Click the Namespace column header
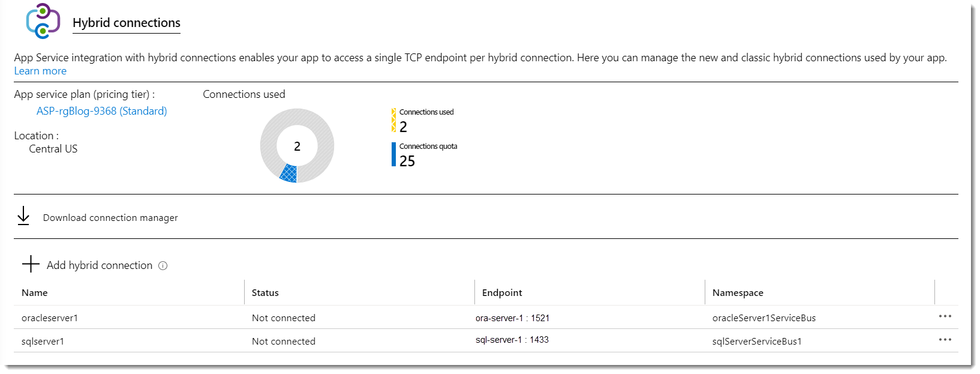980x374 pixels. point(738,293)
